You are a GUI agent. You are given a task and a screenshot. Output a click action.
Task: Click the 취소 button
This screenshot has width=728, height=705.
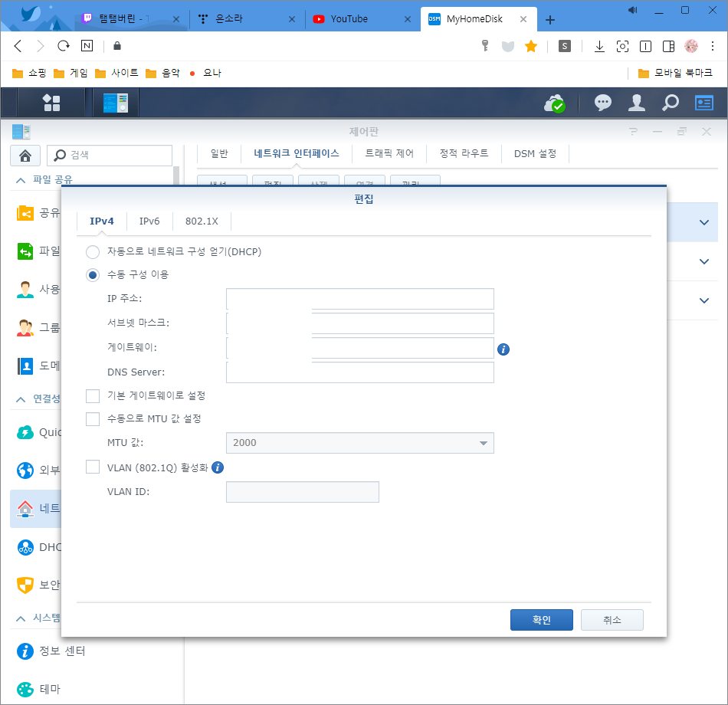click(612, 620)
